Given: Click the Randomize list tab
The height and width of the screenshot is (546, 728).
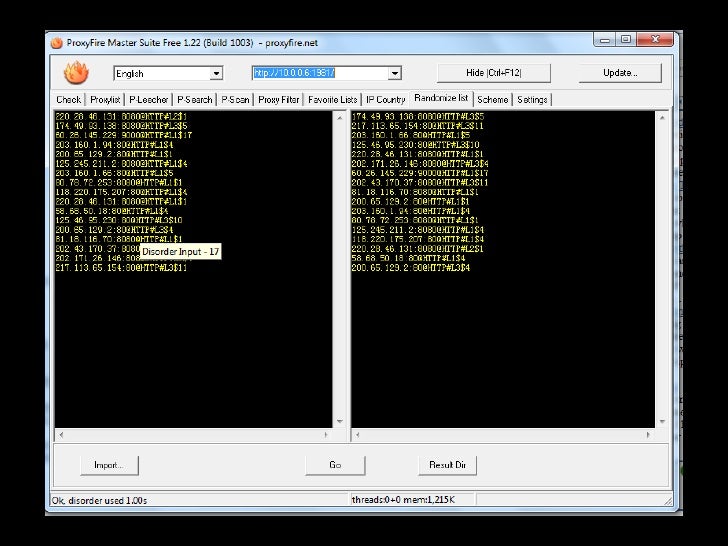Looking at the screenshot, I should [x=441, y=98].
